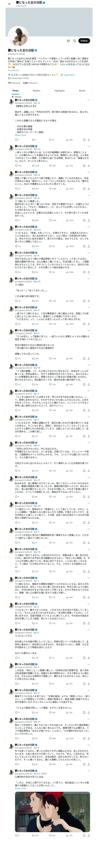
Task: Expand pinned post with Show more
Action: coord(20,135)
